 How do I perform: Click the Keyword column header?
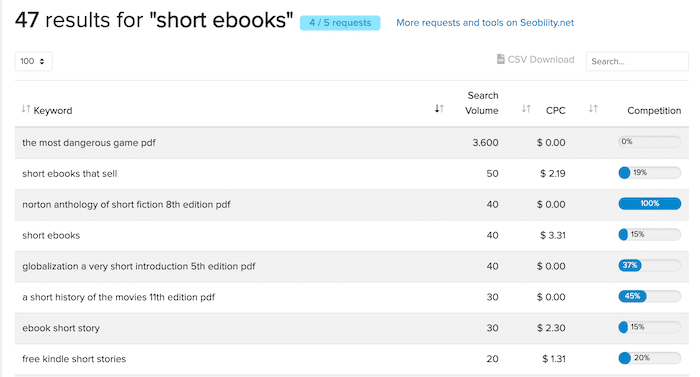[x=53, y=110]
